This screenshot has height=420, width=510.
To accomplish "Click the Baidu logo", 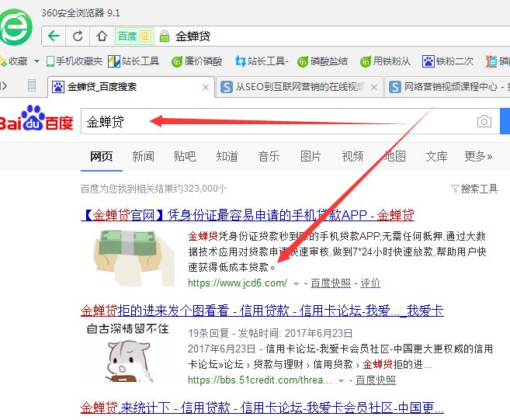I will click(36, 122).
